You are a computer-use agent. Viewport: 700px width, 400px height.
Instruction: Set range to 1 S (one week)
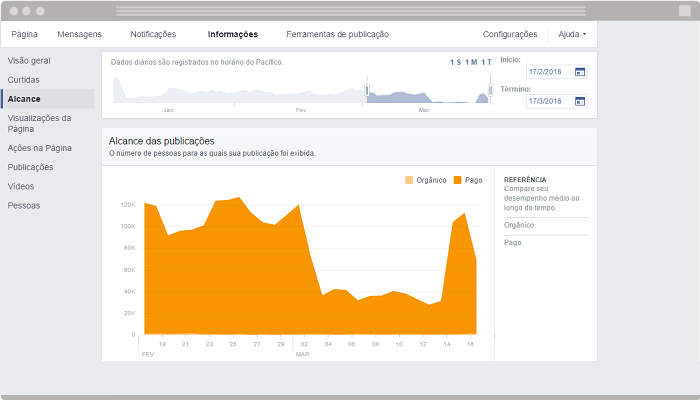click(x=455, y=62)
